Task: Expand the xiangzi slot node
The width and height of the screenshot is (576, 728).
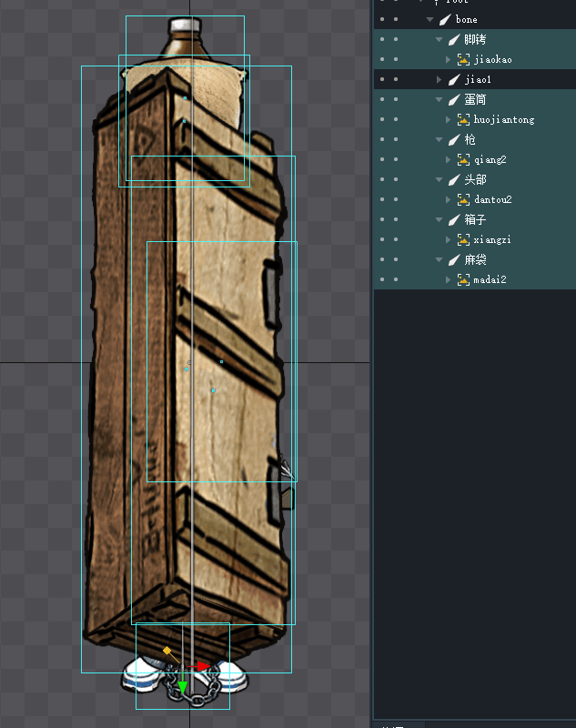Action: point(448,240)
